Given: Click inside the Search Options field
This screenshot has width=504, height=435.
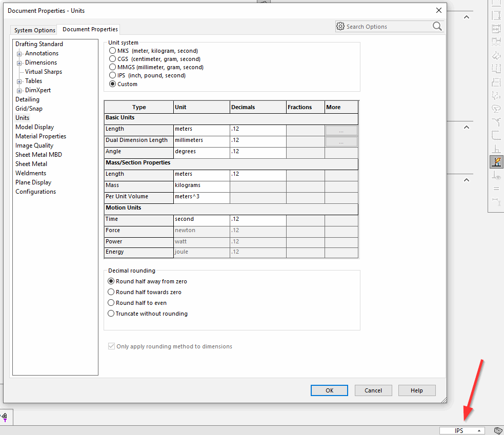Looking at the screenshot, I should pyautogui.click(x=390, y=26).
